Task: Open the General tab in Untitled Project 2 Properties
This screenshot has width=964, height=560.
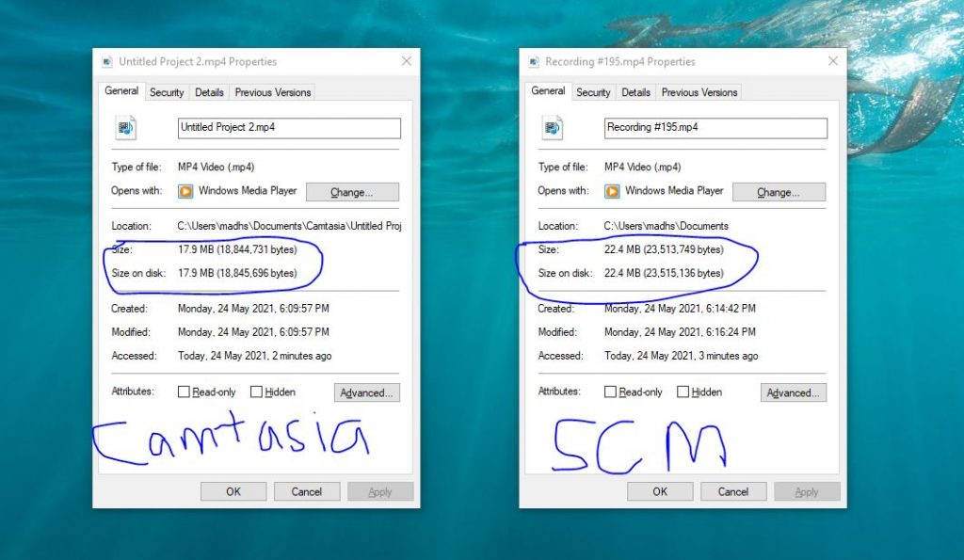Action: 121,91
